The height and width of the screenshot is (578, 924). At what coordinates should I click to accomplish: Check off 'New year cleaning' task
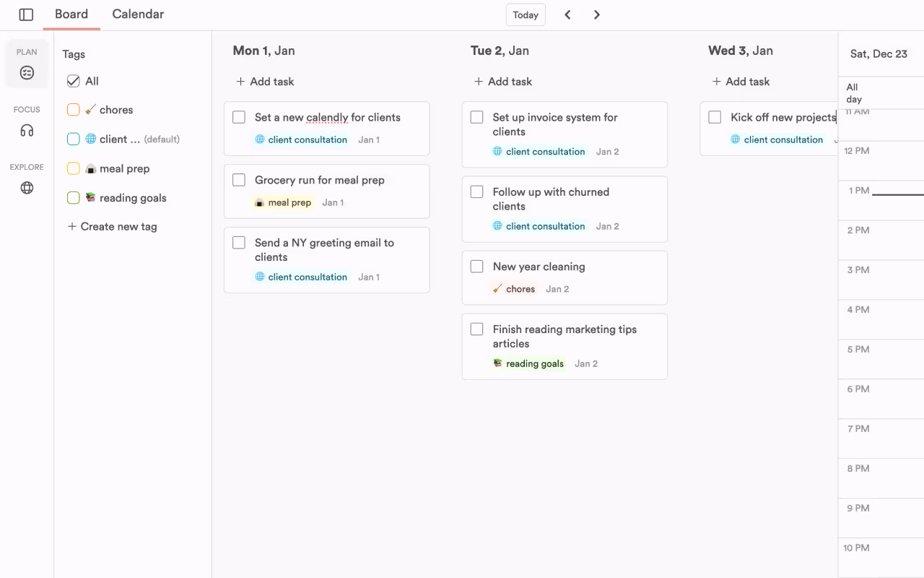point(476,267)
